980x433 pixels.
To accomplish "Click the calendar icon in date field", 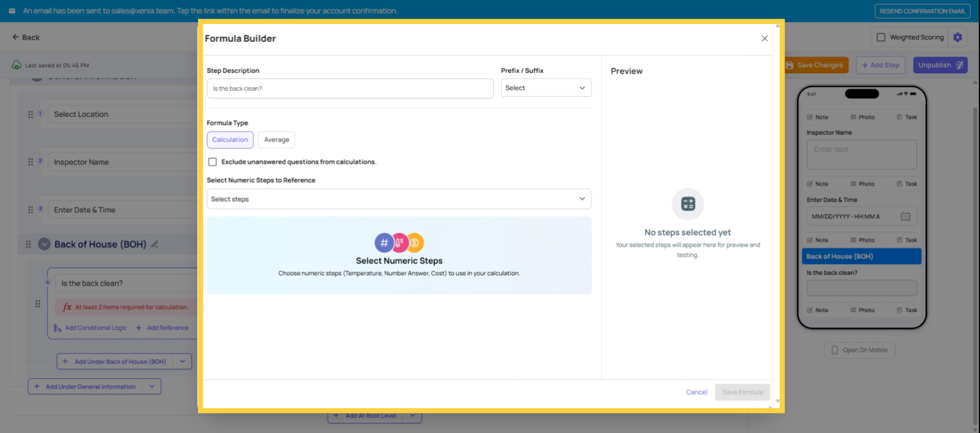I will coord(905,216).
